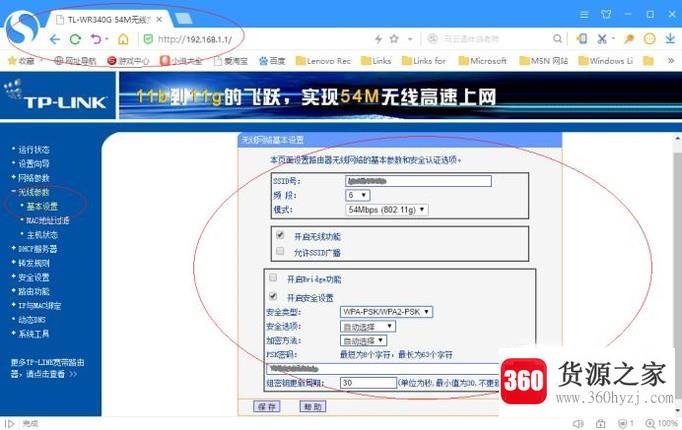Open 运行状态 in the sidebar
This screenshot has height=430, width=682.
(33, 150)
